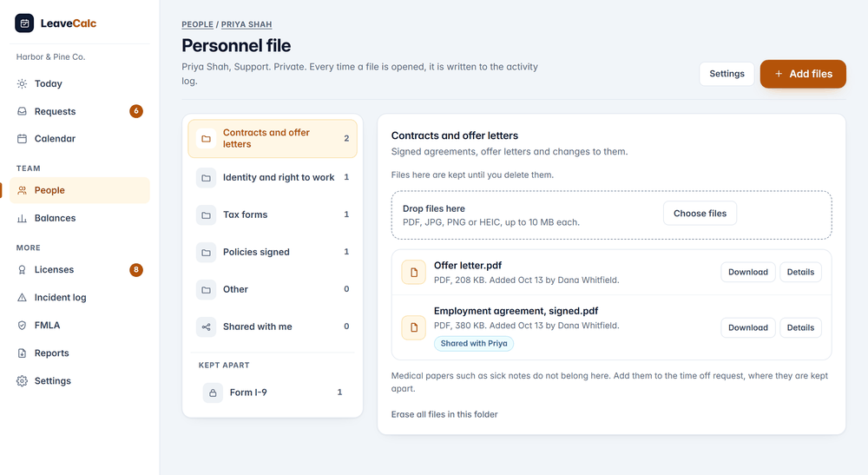This screenshot has height=475, width=868.
Task: Click the Offer letter.pdf file name
Action: (x=468, y=265)
